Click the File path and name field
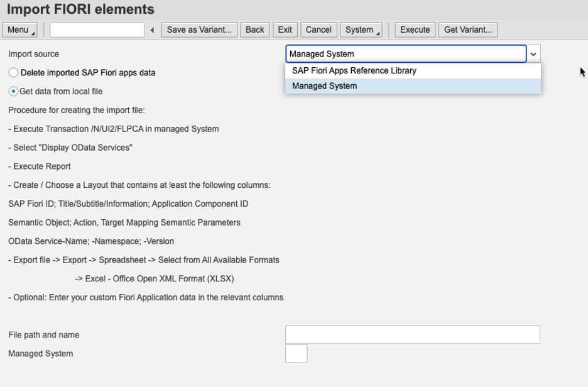This screenshot has height=387, width=588. 413,334
